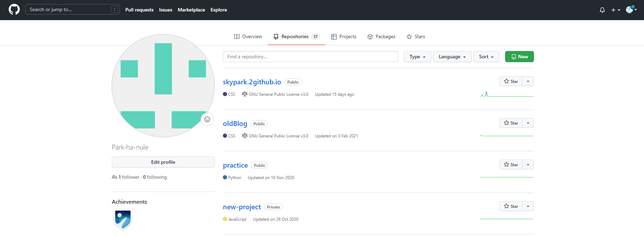
Task: Click the set status smiley icon
Action: tap(207, 119)
